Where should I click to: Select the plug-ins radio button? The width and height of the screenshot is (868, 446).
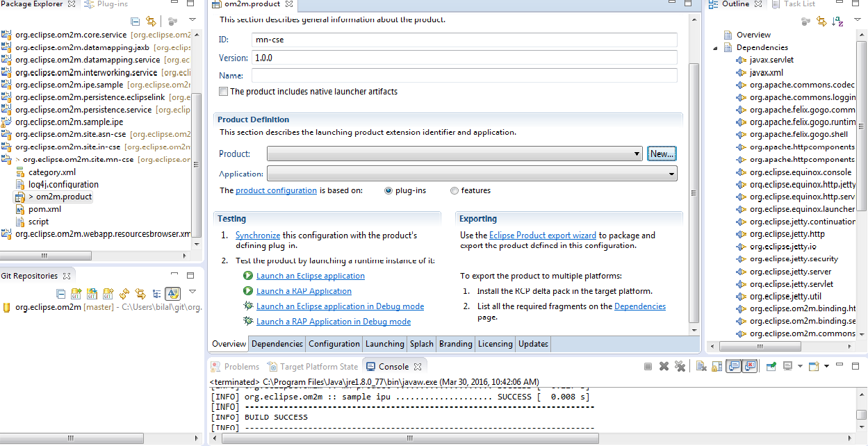[x=388, y=190]
